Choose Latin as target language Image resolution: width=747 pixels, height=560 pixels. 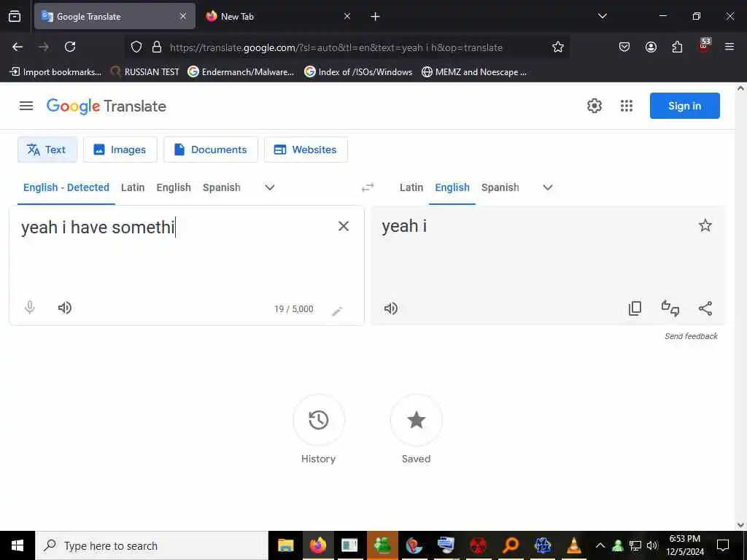point(411,187)
